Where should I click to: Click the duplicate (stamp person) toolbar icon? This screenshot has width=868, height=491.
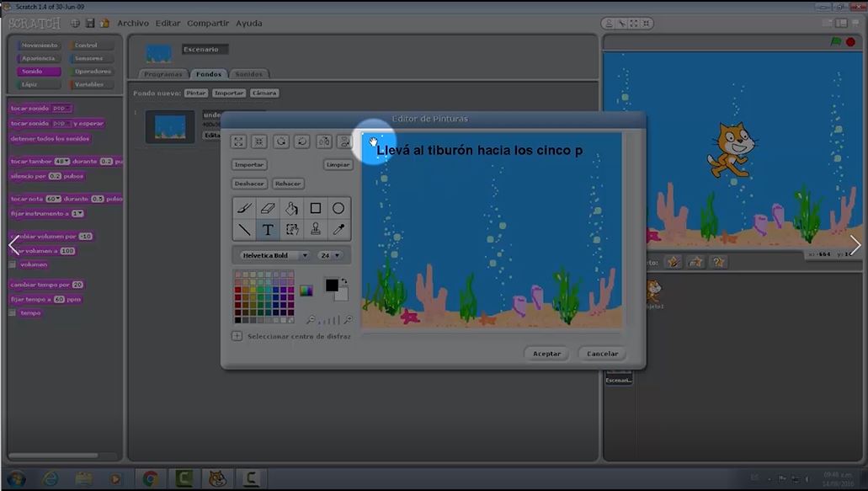[x=609, y=24]
